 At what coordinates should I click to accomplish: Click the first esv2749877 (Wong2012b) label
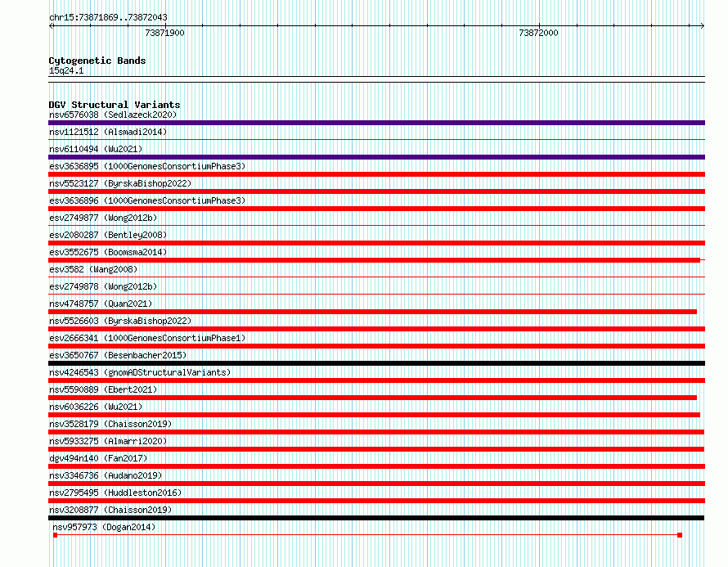(x=103, y=218)
